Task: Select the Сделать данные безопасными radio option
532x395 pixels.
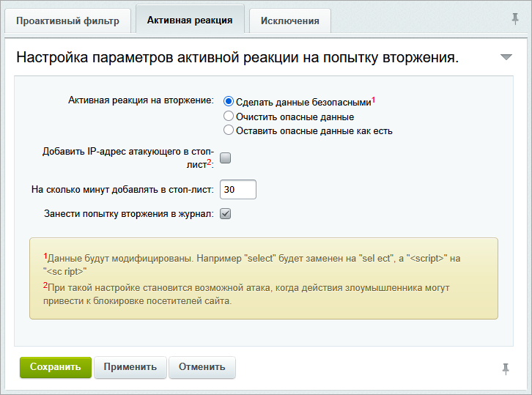Action: pyautogui.click(x=229, y=102)
